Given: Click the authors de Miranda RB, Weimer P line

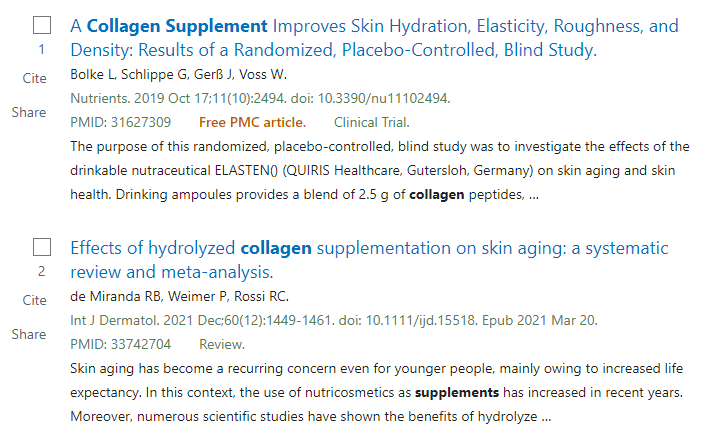Looking at the screenshot, I should 179,296.
